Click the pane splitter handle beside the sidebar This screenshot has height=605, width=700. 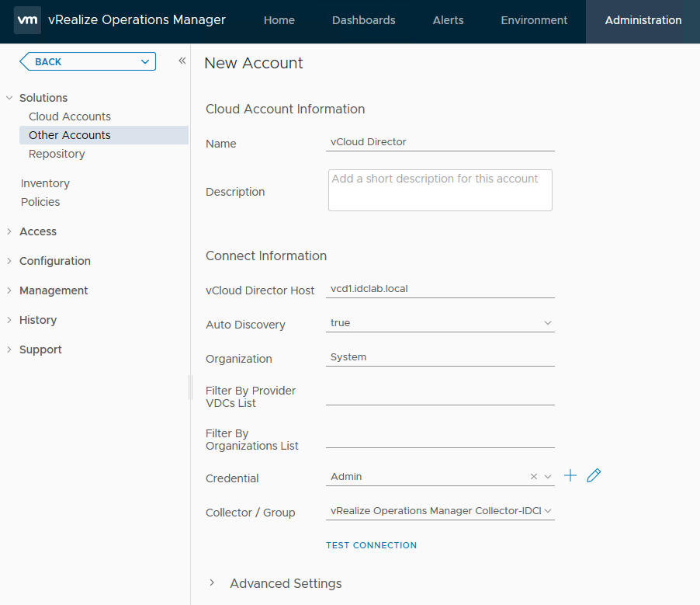tap(191, 388)
